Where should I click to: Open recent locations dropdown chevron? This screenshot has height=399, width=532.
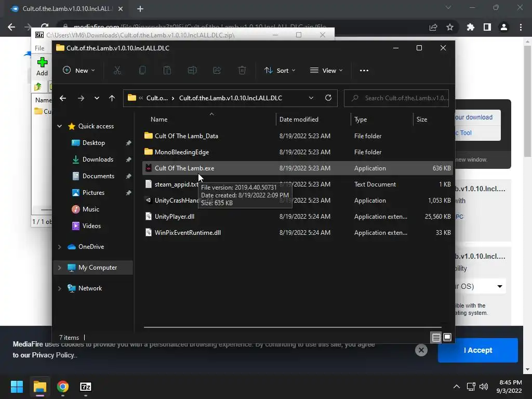pyautogui.click(x=97, y=98)
